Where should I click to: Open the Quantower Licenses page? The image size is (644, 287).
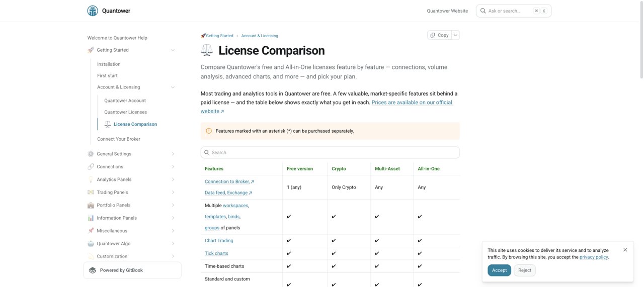[125, 112]
